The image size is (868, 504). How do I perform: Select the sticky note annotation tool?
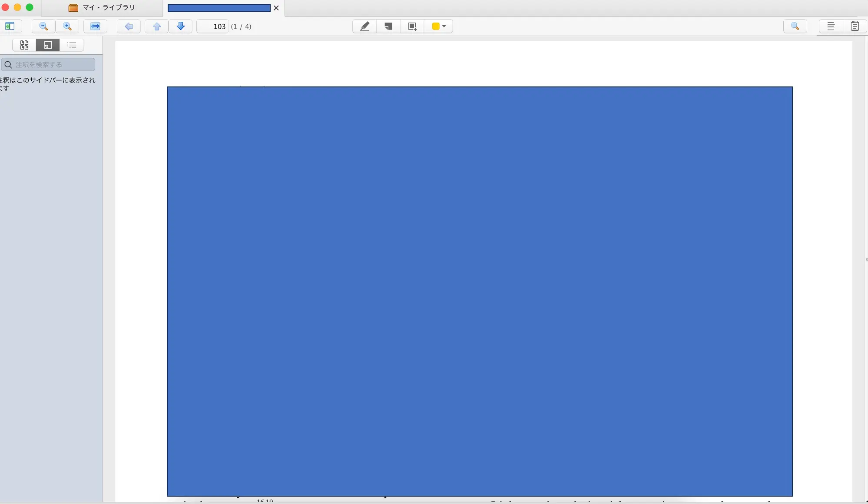[x=388, y=27]
